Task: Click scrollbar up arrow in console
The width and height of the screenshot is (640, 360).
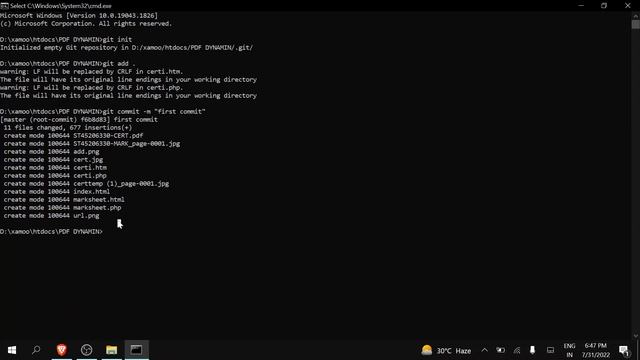Action: pyautogui.click(x=636, y=15)
